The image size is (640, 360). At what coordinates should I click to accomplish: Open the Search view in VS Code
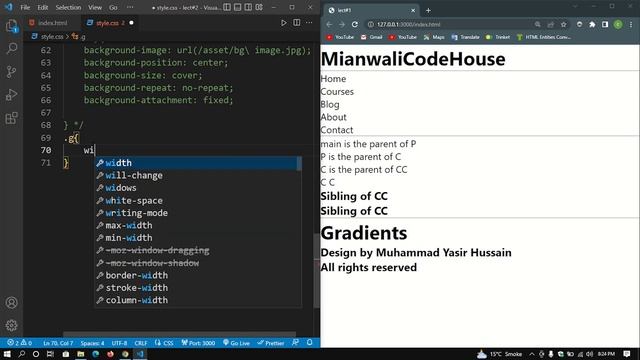pyautogui.click(x=11, y=49)
